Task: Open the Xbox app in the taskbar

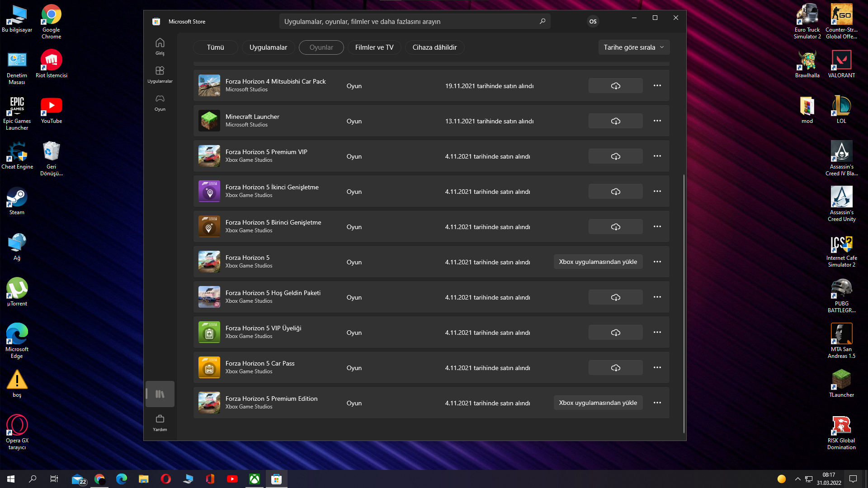Action: pos(255,479)
